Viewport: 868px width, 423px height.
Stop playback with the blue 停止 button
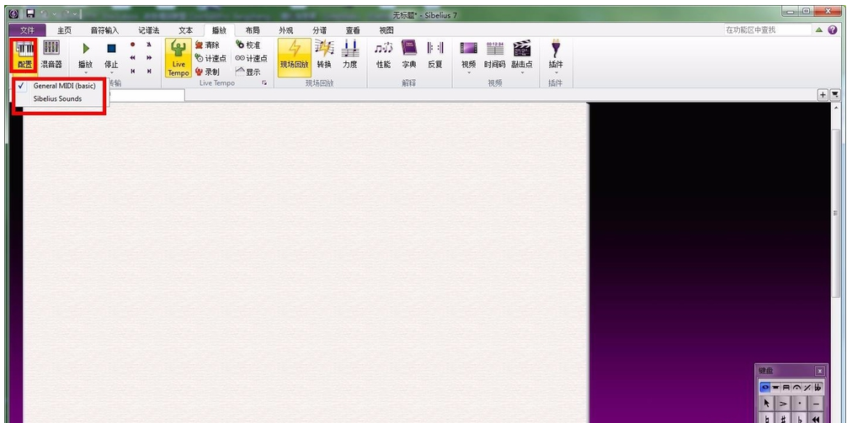(x=111, y=56)
